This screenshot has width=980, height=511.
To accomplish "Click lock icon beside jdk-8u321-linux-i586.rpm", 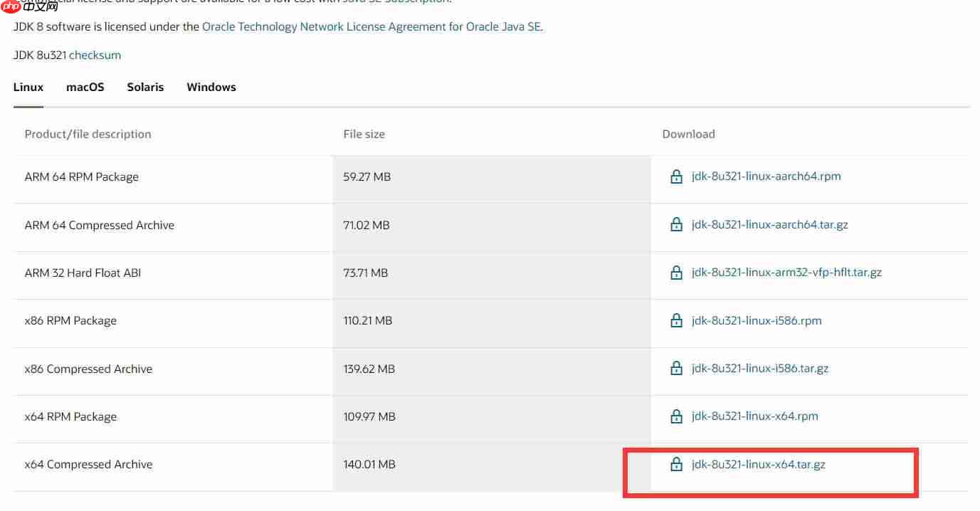I will tap(676, 321).
